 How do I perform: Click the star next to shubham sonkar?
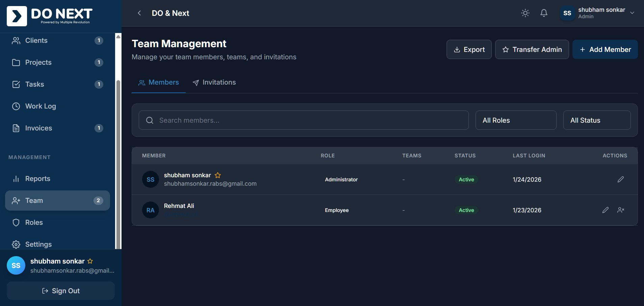point(218,175)
